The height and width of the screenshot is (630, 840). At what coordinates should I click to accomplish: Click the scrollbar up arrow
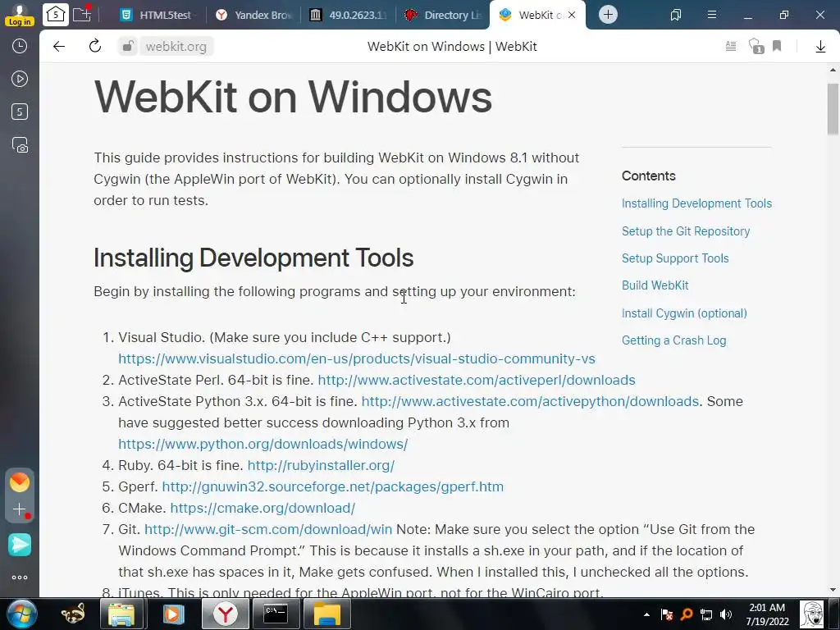click(833, 70)
